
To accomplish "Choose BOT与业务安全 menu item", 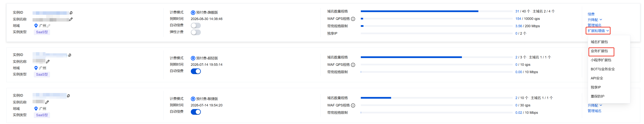I will point(603,69).
